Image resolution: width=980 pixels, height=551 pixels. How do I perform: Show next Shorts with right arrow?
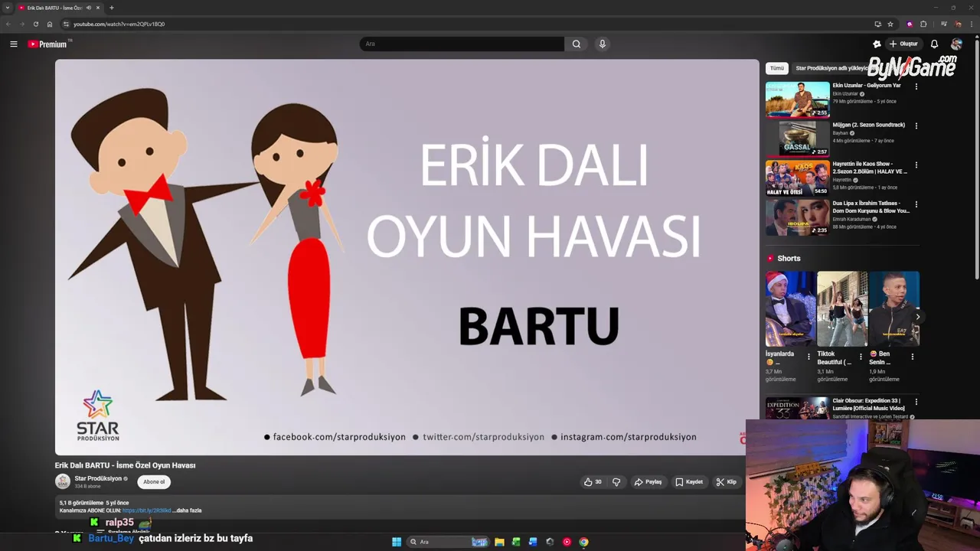(918, 317)
